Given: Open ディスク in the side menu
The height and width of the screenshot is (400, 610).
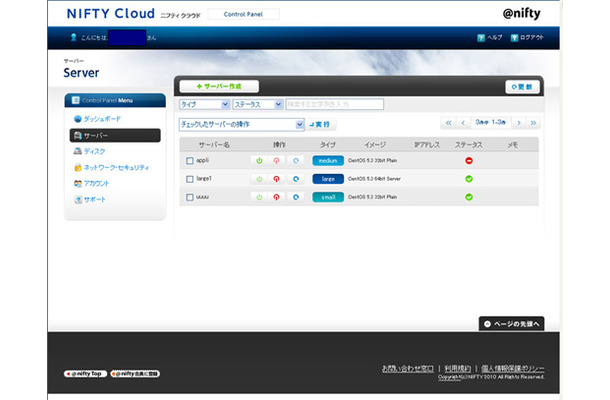Looking at the screenshot, I should (89, 151).
